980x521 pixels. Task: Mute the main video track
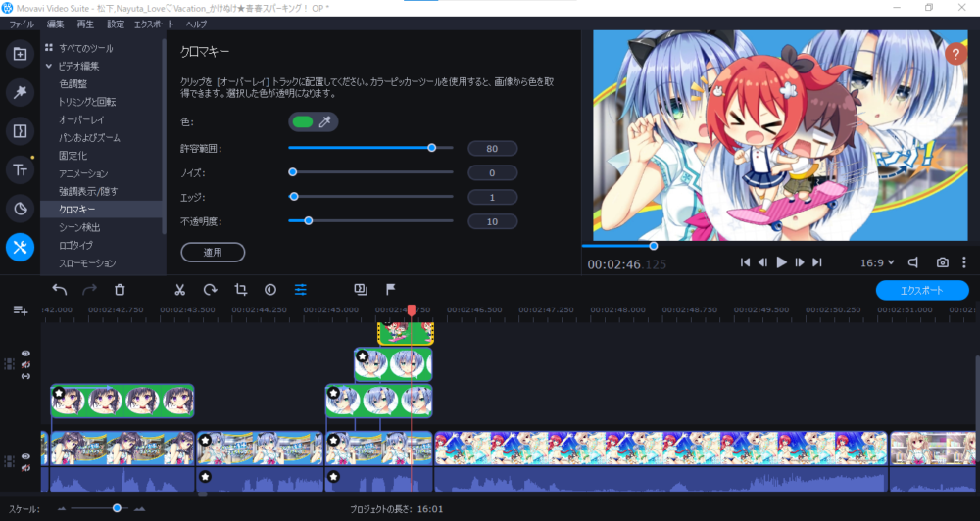tap(25, 468)
